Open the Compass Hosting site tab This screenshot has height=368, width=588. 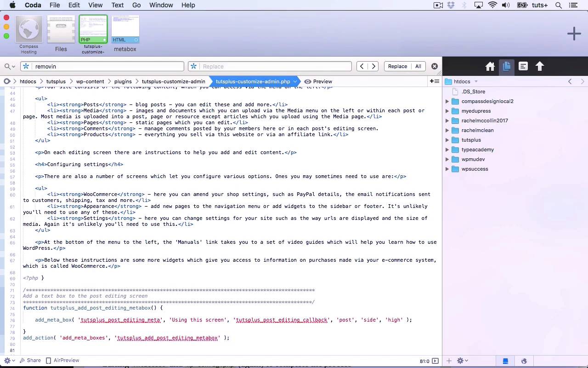[x=29, y=35]
